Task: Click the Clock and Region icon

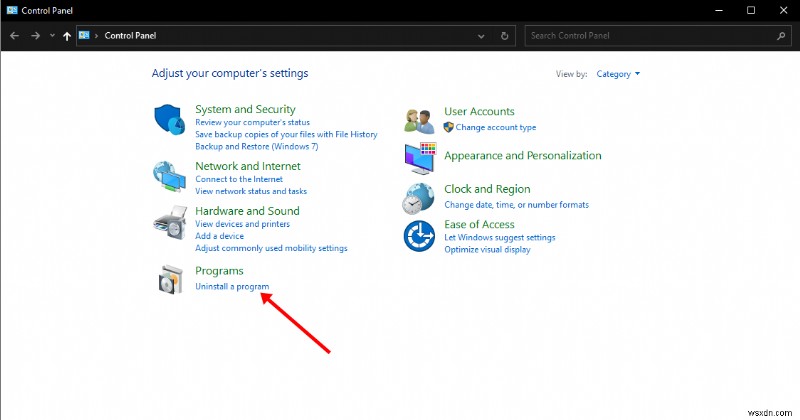Action: (x=419, y=198)
